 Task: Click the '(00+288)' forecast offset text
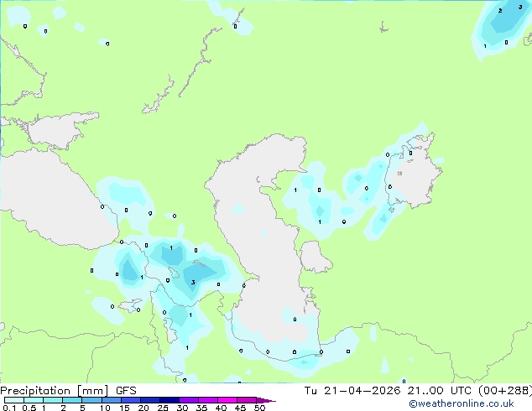(505, 391)
